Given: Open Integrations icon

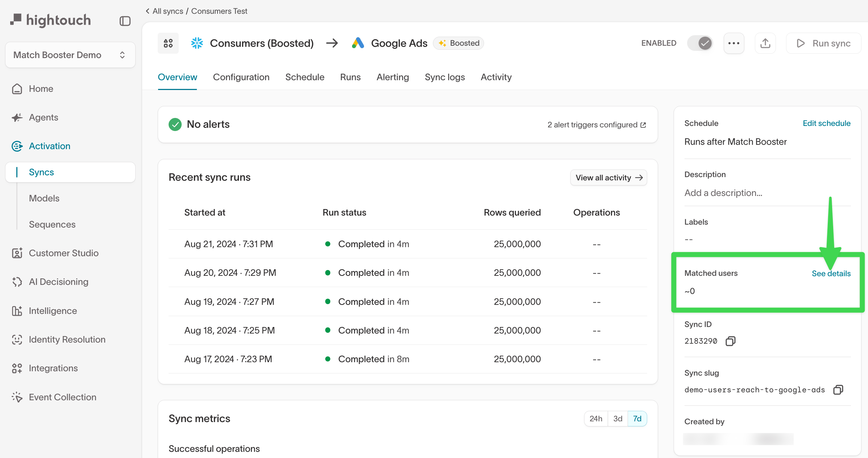Looking at the screenshot, I should coord(17,368).
